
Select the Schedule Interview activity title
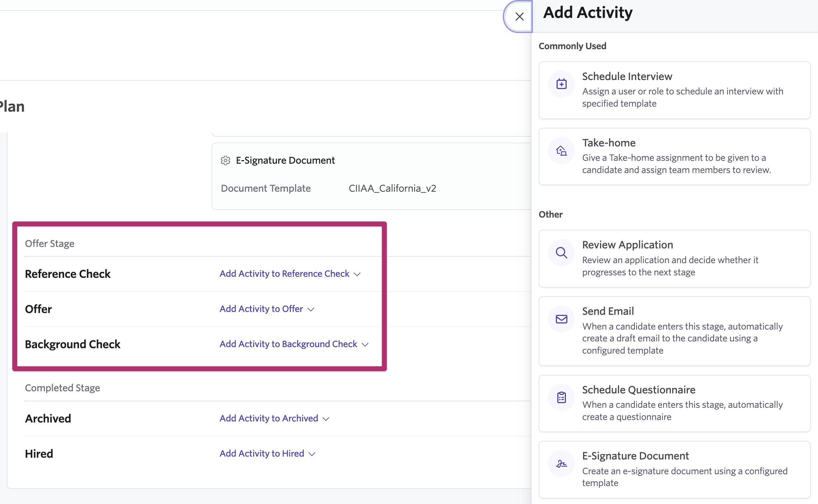click(627, 76)
